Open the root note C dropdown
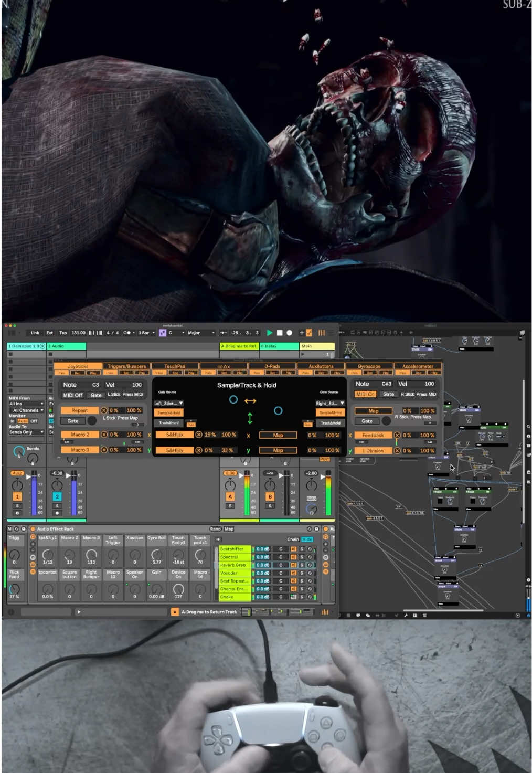This screenshot has height=773, width=532. pyautogui.click(x=176, y=333)
